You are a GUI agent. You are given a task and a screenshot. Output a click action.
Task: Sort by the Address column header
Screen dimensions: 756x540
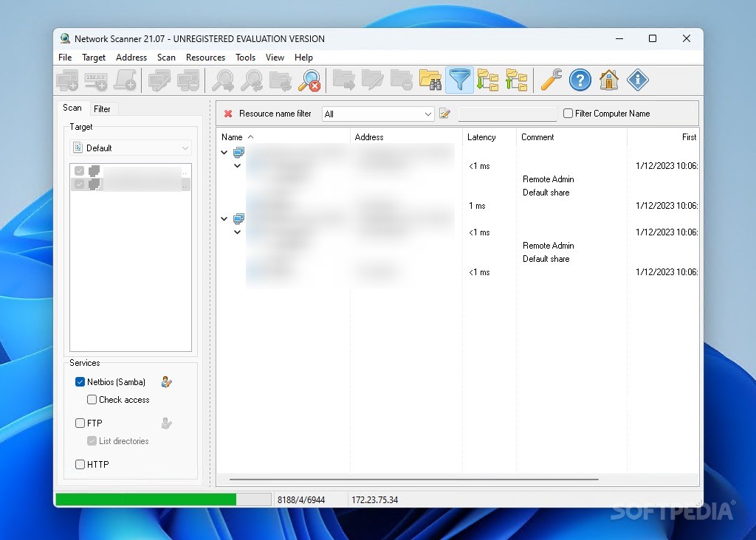coord(407,136)
